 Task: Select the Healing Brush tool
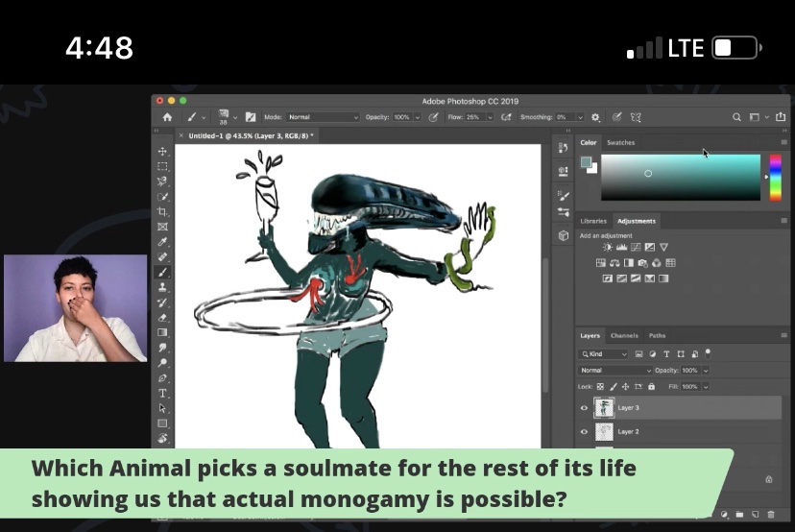[162, 257]
